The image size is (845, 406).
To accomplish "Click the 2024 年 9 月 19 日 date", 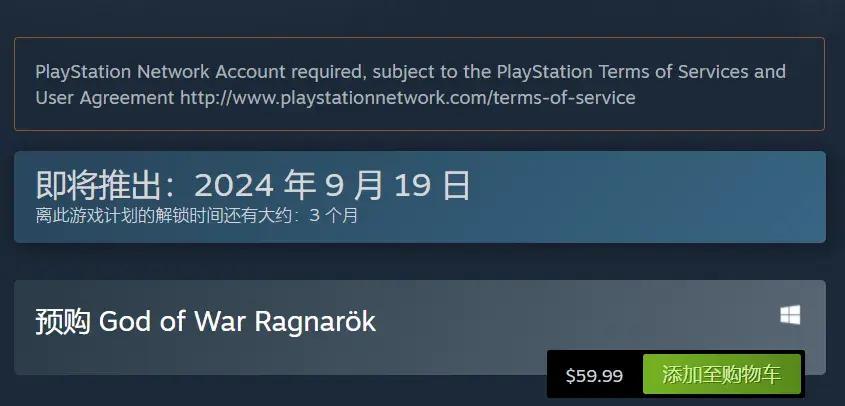I will click(333, 185).
